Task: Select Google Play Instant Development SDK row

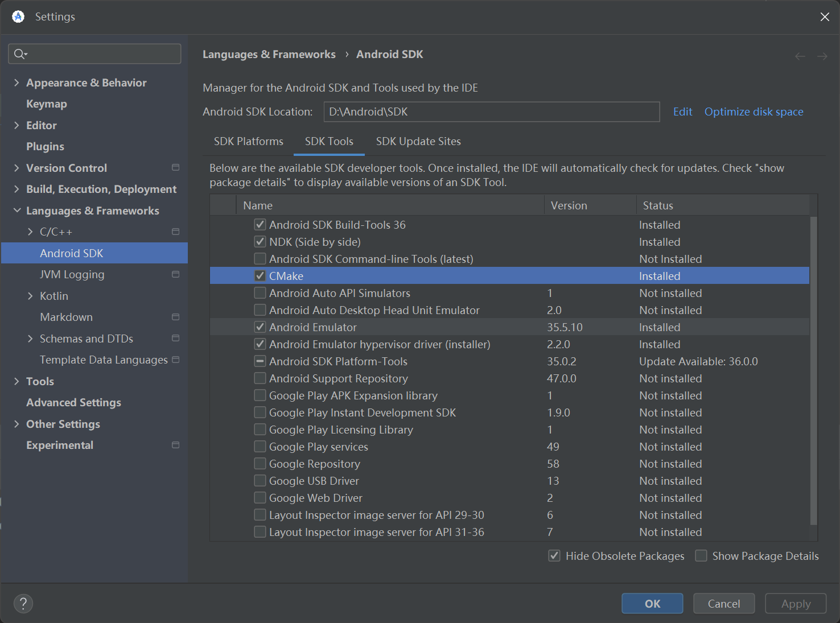Action: [509, 412]
